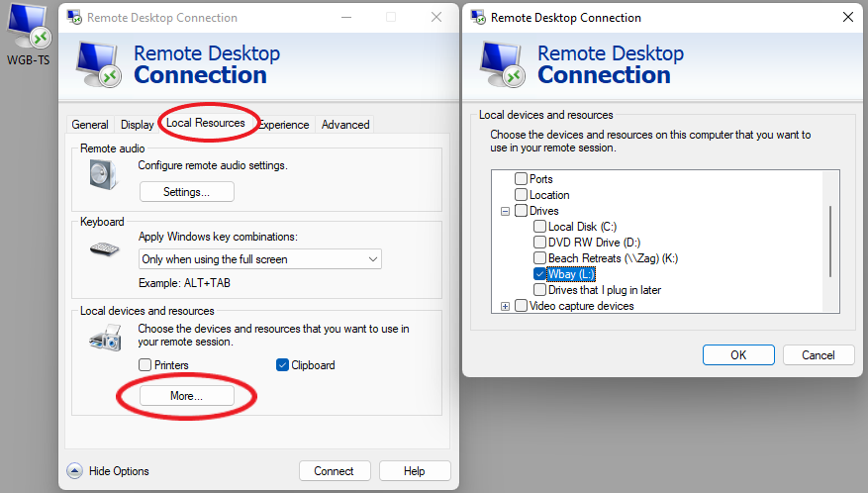The width and height of the screenshot is (868, 493).
Task: Check Drives that I plug in later
Action: pyautogui.click(x=539, y=290)
